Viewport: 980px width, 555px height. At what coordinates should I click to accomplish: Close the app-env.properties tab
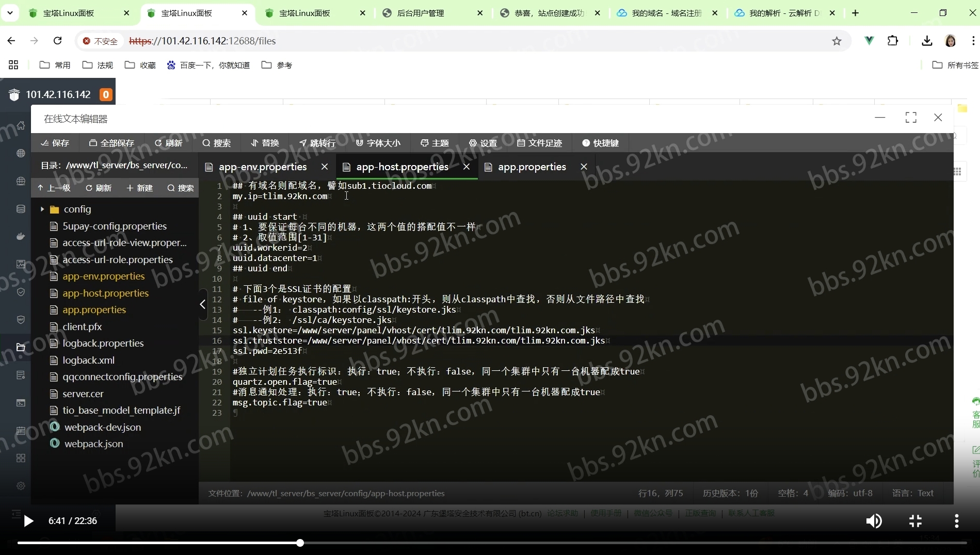tap(325, 167)
